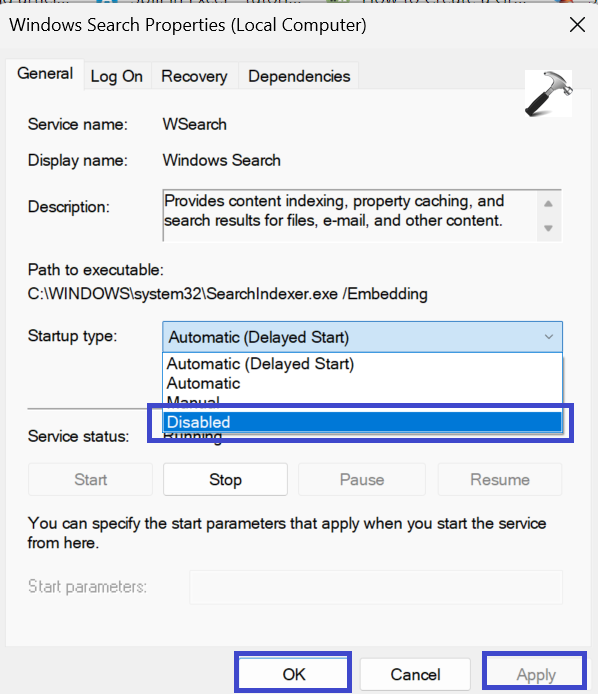
Task: Click the SearchIndexer.exe executable path
Action: coord(228,294)
